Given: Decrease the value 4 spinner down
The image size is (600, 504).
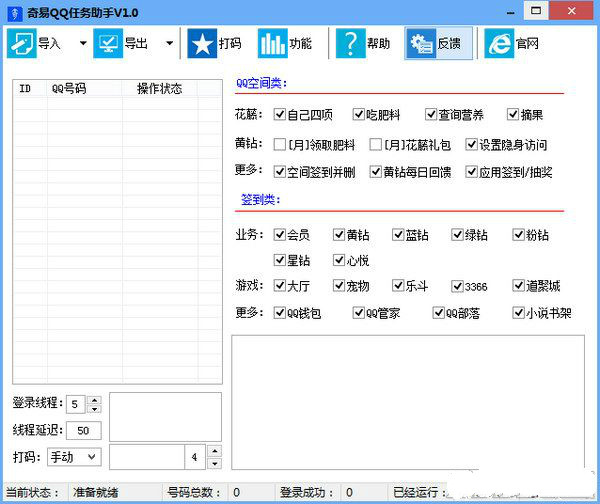Looking at the screenshot, I should tap(215, 463).
